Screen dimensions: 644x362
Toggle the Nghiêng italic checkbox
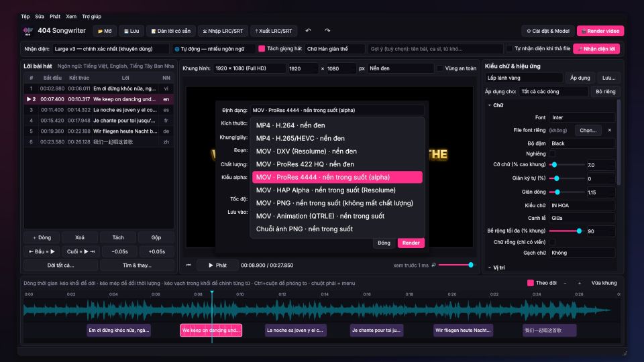(552, 154)
